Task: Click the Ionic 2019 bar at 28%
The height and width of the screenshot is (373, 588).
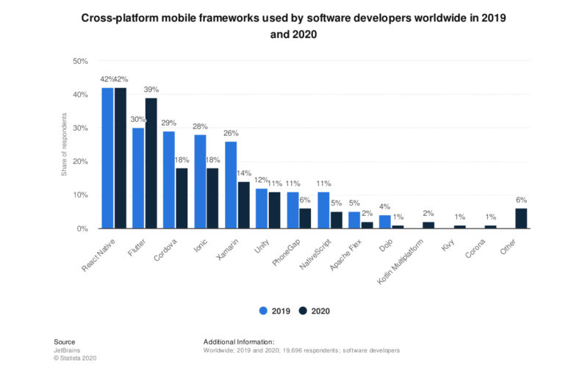Action: tap(199, 181)
